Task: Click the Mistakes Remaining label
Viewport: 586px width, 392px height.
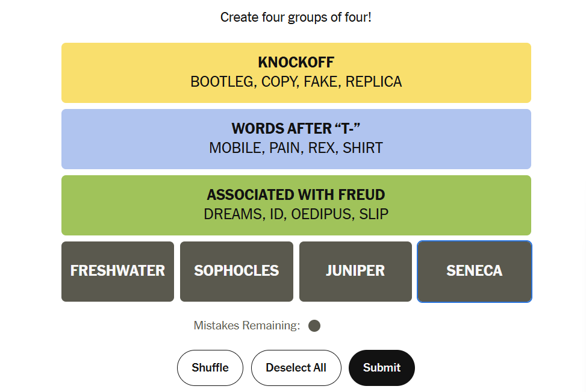Action: tap(247, 326)
